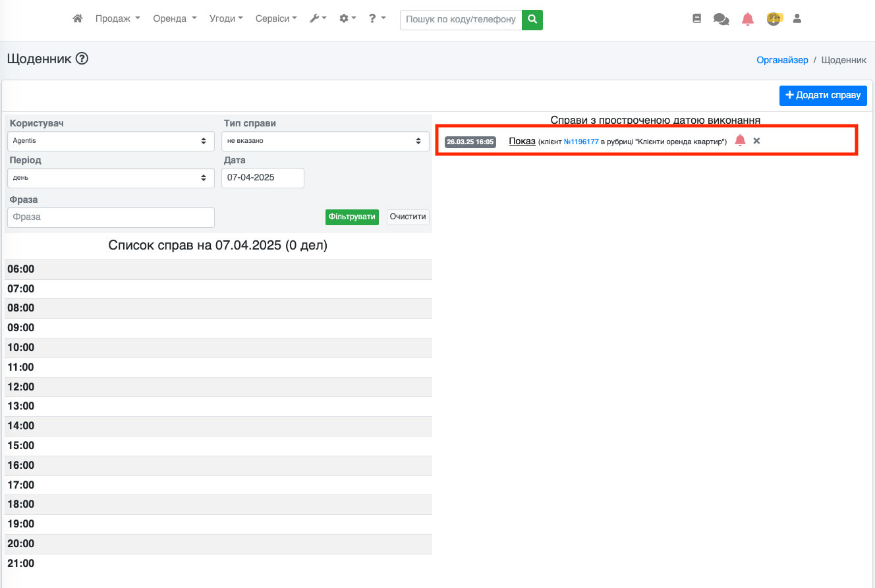Open the Тип справи dropdown
Screen dimensions: 875x588
point(325,141)
